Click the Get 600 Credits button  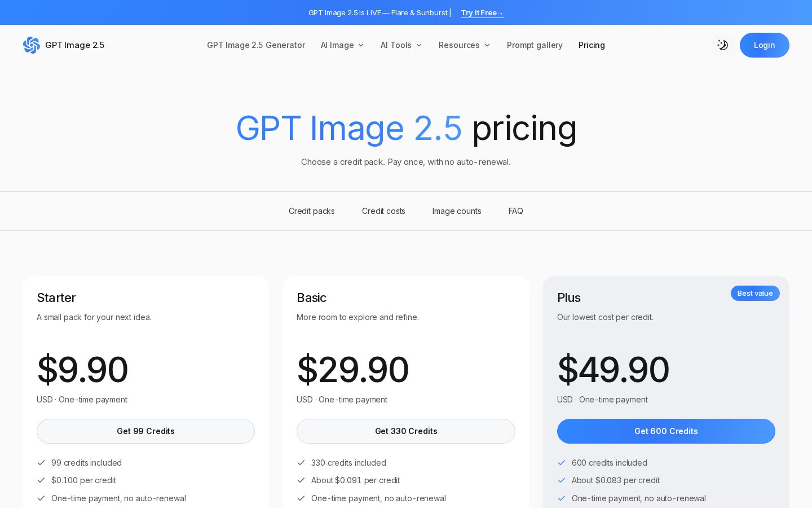pos(666,431)
